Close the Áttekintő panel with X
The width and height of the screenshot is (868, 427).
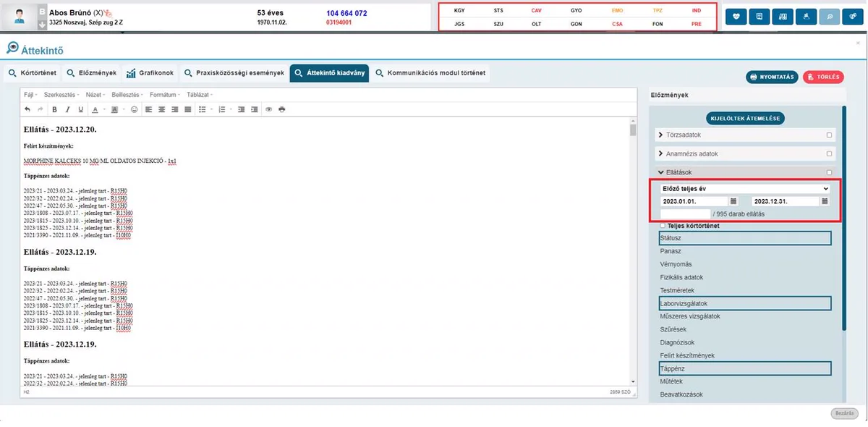tap(858, 43)
